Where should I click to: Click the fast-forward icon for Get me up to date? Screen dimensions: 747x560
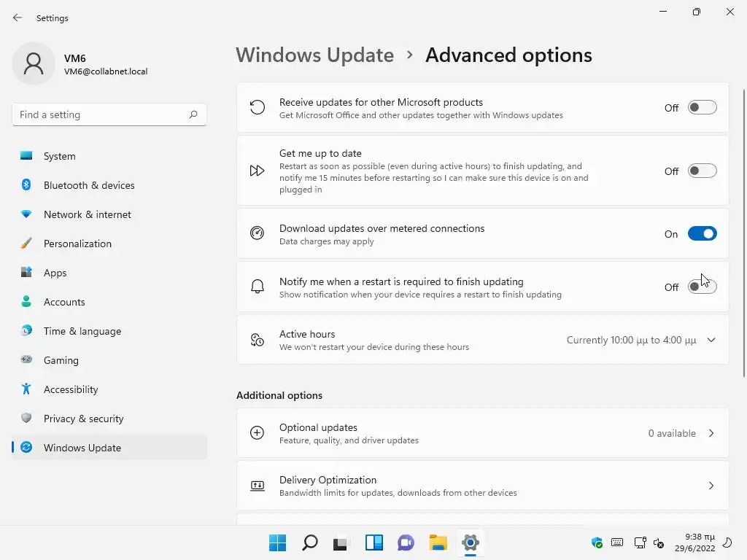(x=258, y=171)
